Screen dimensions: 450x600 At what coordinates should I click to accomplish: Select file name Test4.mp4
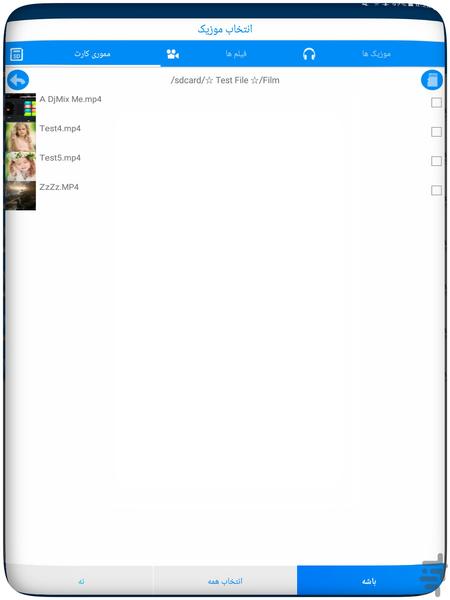pyautogui.click(x=60, y=129)
